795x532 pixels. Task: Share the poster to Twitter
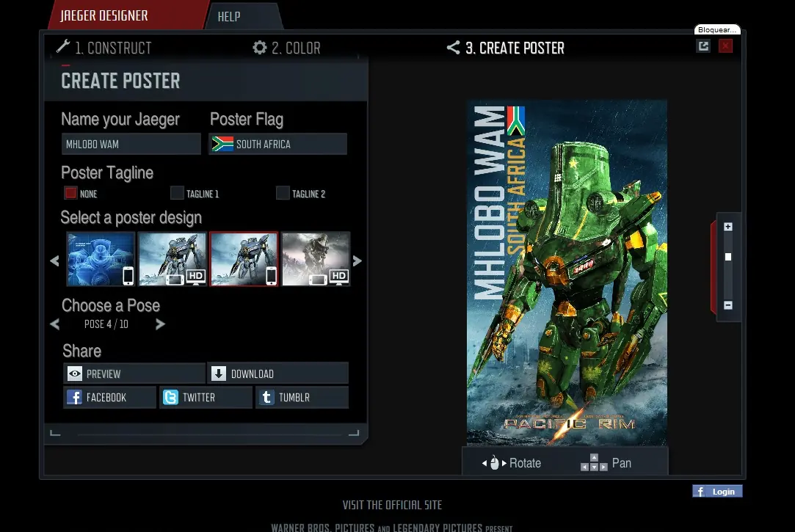(x=206, y=397)
